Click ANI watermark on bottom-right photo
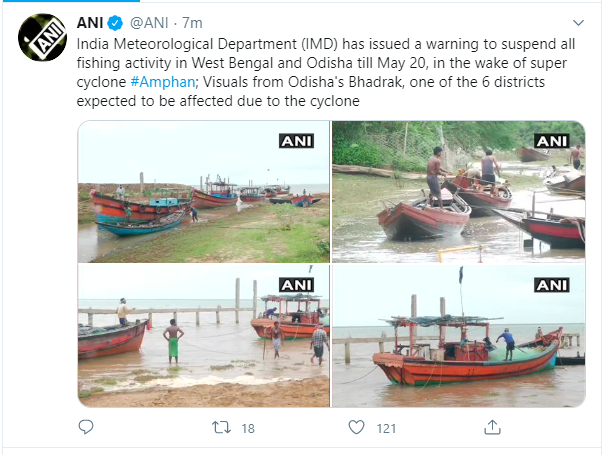The width and height of the screenshot is (606, 455). point(552,284)
